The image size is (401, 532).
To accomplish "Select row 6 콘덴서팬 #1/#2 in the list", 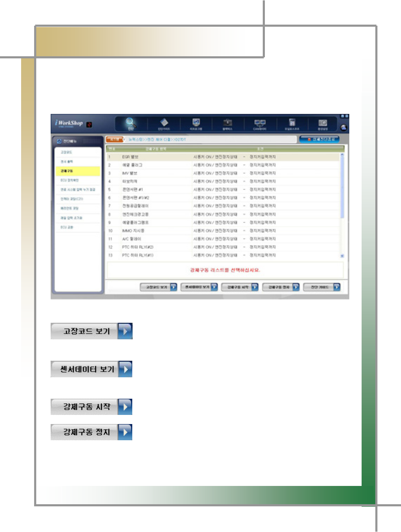I will point(223,198).
